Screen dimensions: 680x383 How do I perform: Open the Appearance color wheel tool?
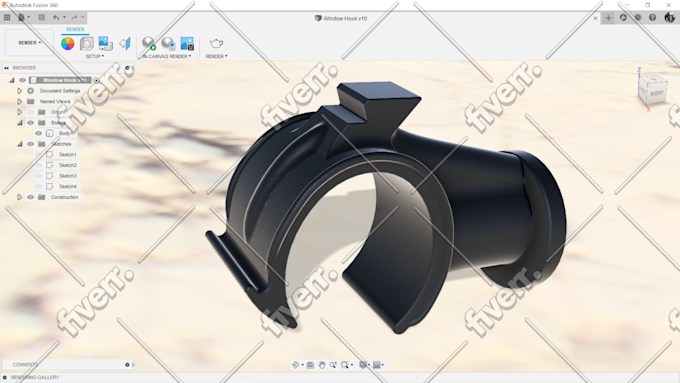coord(68,43)
